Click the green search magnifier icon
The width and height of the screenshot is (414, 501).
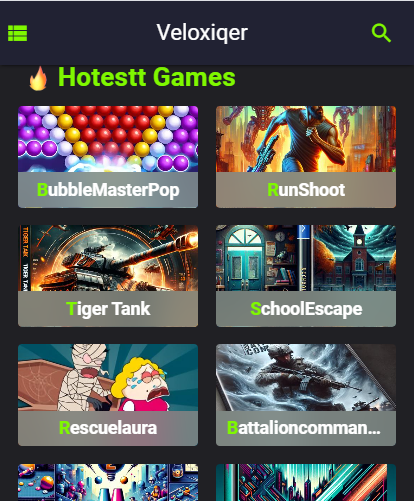pos(381,33)
